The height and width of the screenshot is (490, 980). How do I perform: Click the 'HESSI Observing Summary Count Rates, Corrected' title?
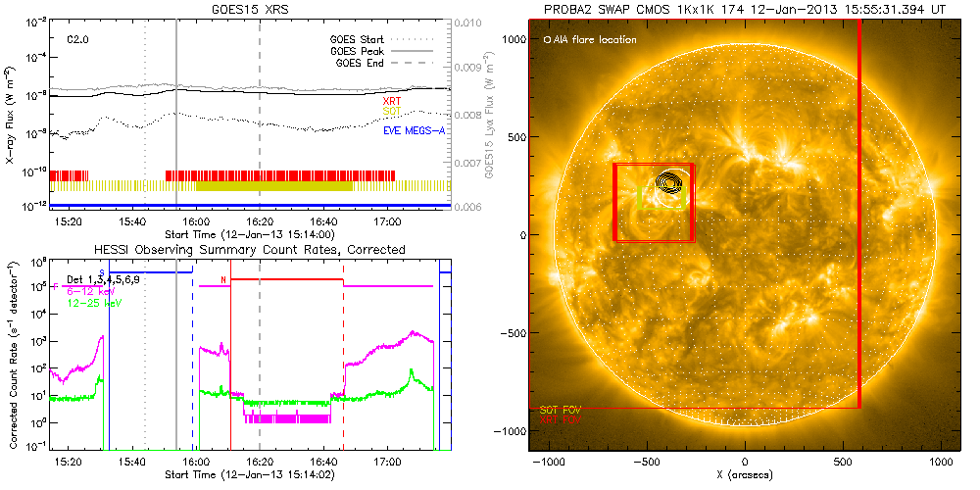[x=250, y=250]
